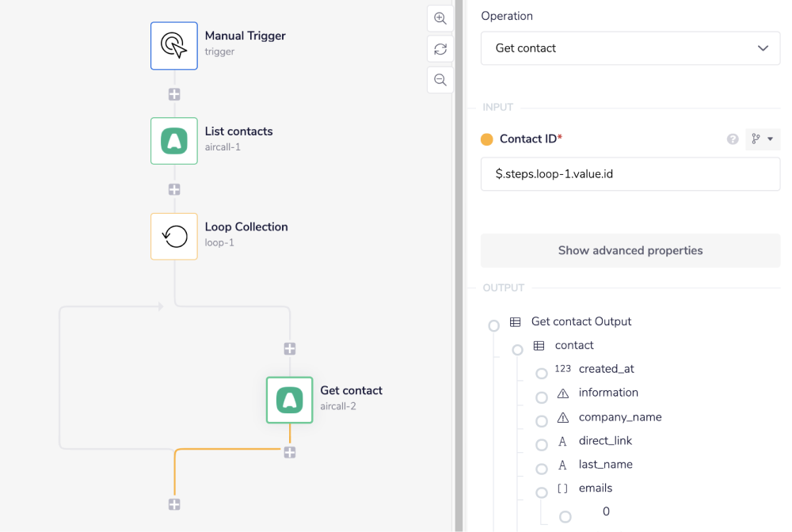This screenshot has height=532, width=792.
Task: Expand the emails array in output tree
Action: tap(542, 492)
